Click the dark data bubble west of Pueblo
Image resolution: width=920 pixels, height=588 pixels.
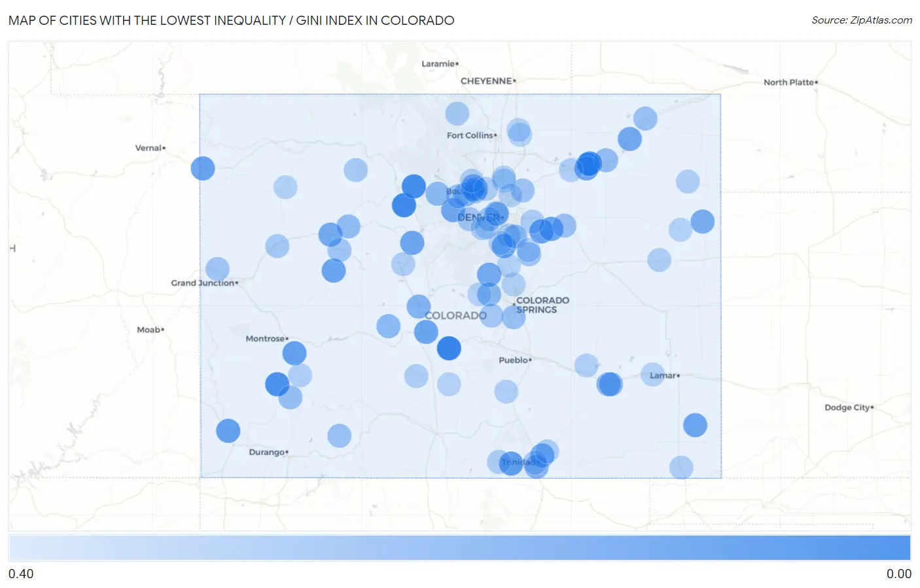click(449, 348)
